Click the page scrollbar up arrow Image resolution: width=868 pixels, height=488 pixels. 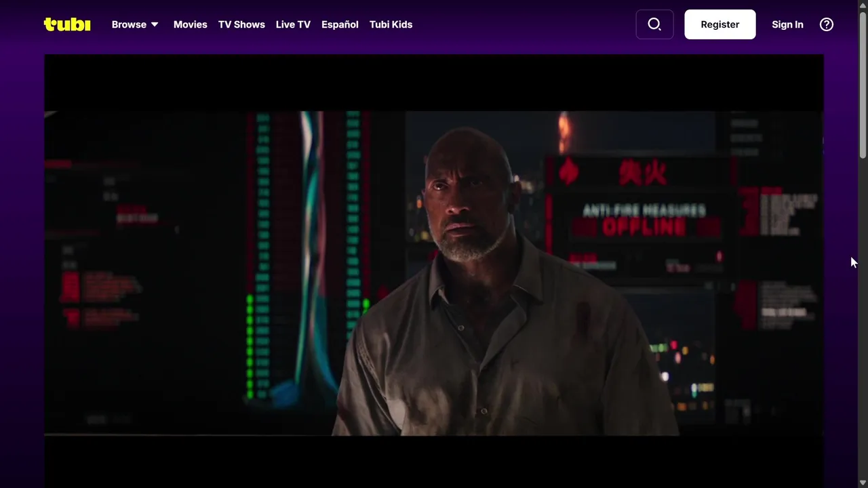(863, 5)
